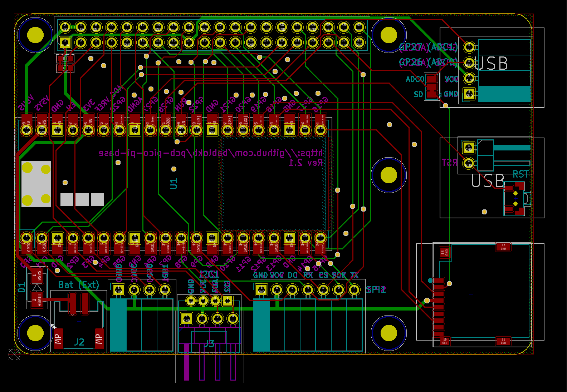Select D1 pad 1 labeled VSYS
567x392 pixels.
click(37, 275)
